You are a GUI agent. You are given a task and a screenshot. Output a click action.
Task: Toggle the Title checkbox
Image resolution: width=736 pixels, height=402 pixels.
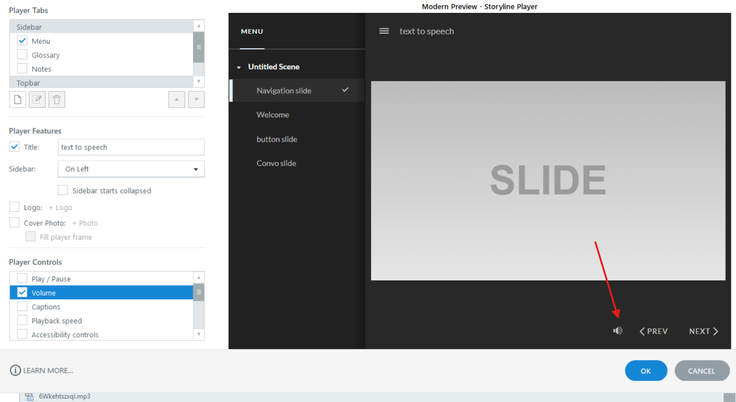coord(15,147)
